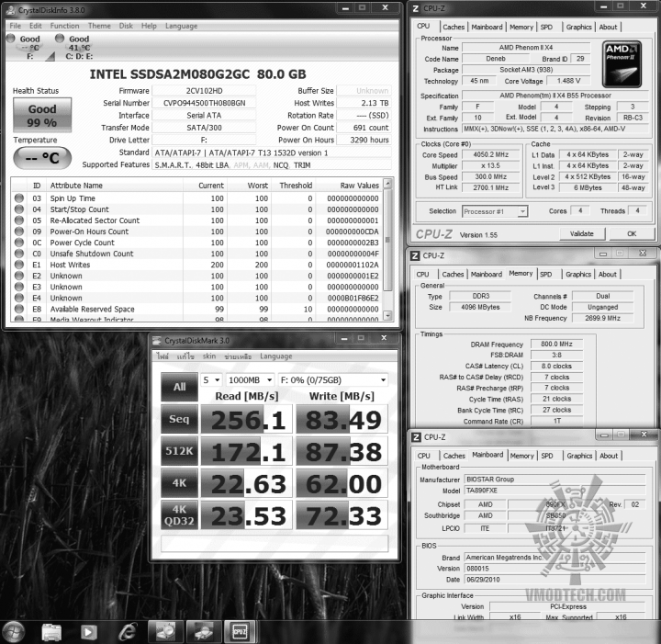
Task: Click status circle for Start/Stop Count
Action: point(19,209)
